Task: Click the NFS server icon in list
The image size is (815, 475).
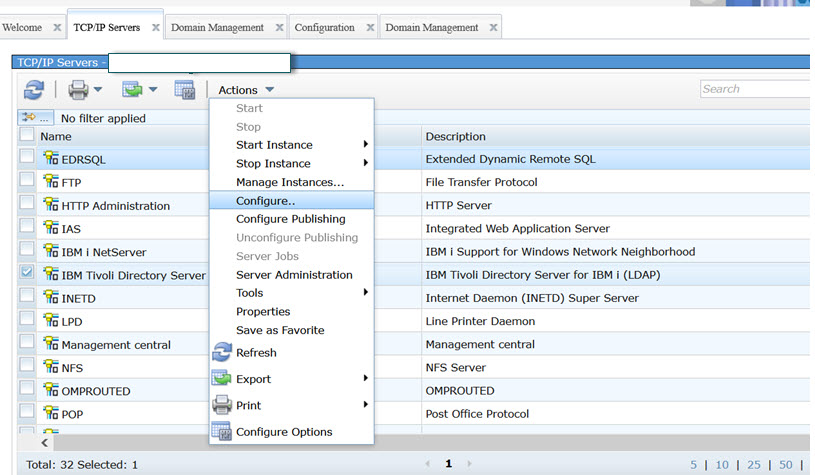Action: (51, 368)
